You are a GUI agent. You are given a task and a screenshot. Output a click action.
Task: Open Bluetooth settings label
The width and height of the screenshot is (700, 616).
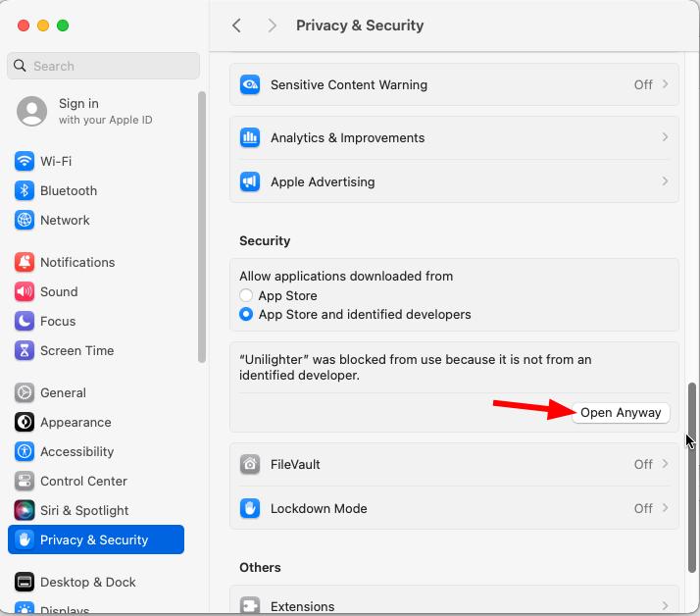(x=69, y=190)
